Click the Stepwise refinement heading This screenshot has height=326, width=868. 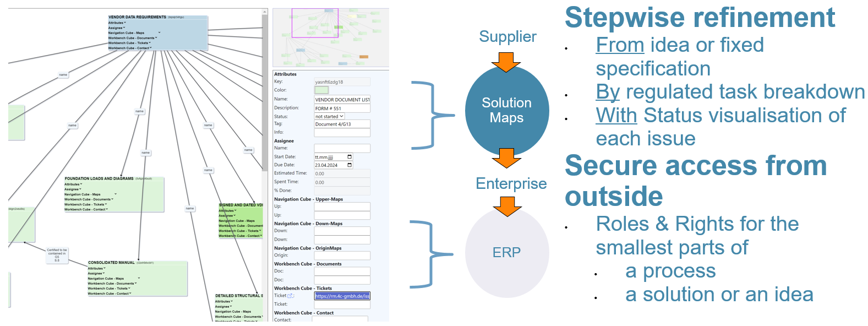click(x=700, y=17)
